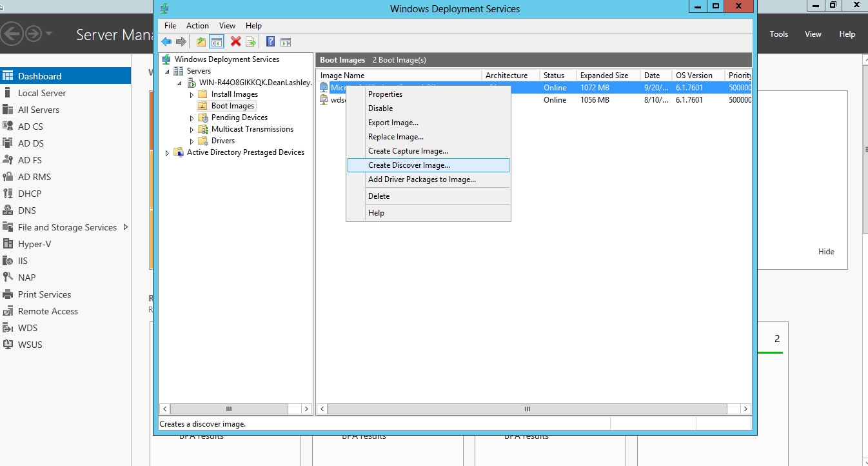Click the red X Delete toolbar icon
This screenshot has width=868, height=466.
(236, 42)
